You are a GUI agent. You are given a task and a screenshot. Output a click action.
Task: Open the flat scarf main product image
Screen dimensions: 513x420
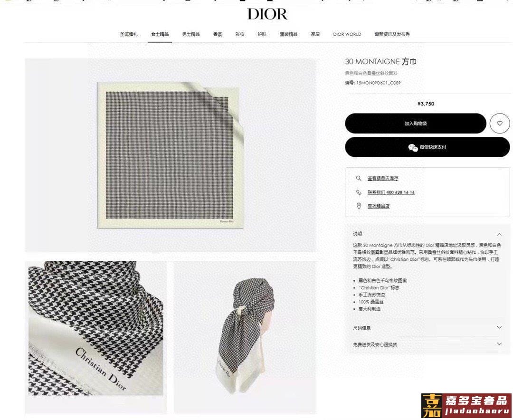point(171,155)
